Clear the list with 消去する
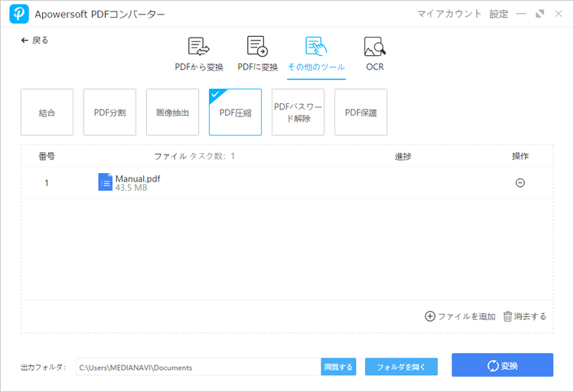 pyautogui.click(x=524, y=316)
